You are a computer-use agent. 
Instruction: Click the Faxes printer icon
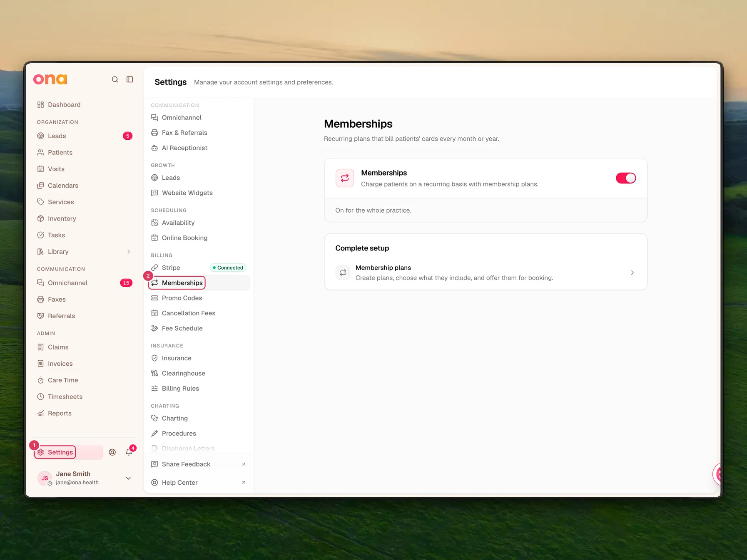click(40, 300)
